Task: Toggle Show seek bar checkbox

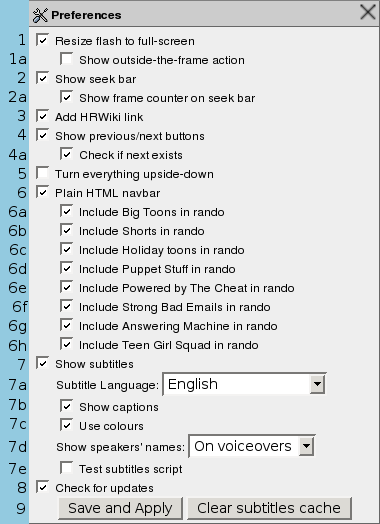Action: tap(42, 78)
